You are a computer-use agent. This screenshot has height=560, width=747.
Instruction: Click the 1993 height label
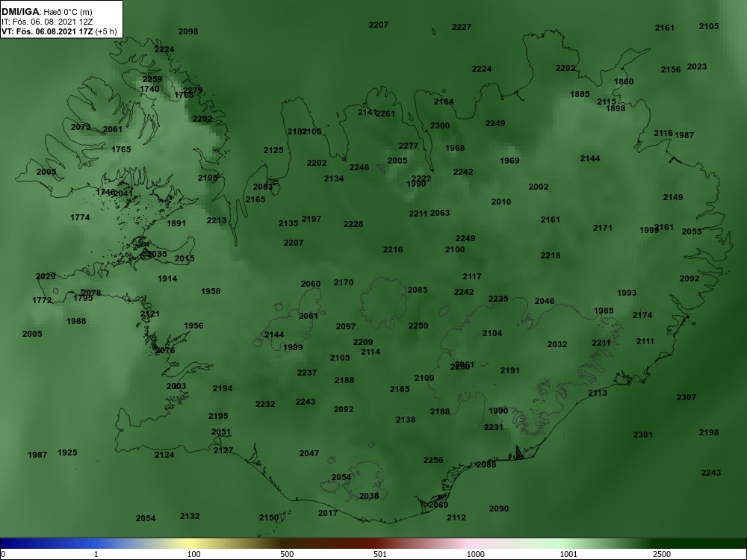[627, 293]
